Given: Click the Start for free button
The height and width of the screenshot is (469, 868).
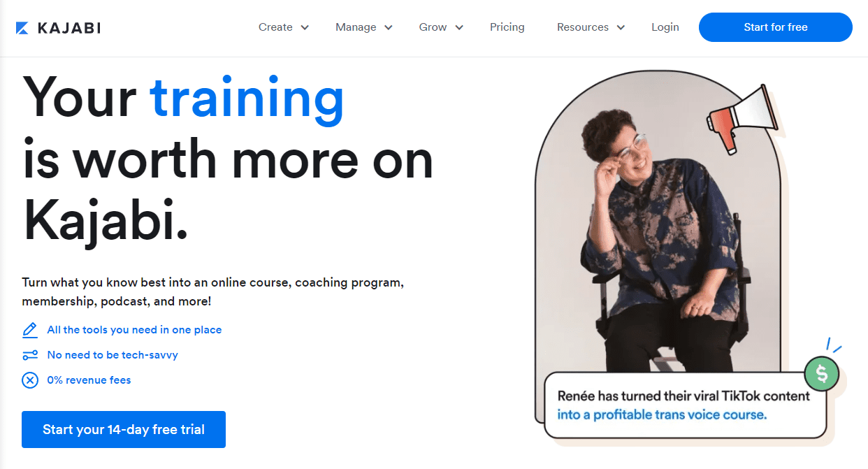Looking at the screenshot, I should pos(776,27).
